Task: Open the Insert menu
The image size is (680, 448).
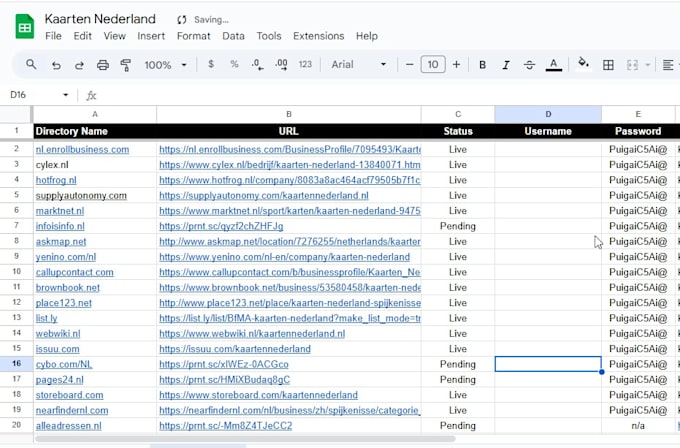Action: 151,36
